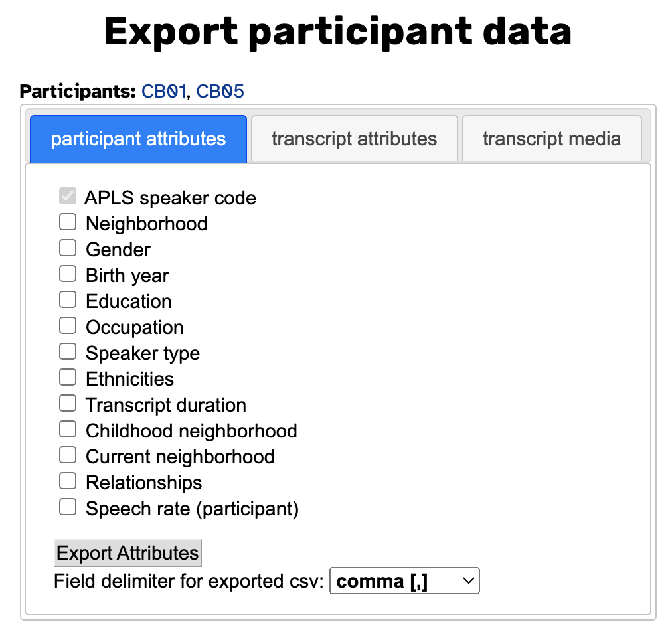This screenshot has width=672, height=636.
Task: Select the Education checkbox
Action: pos(68,300)
